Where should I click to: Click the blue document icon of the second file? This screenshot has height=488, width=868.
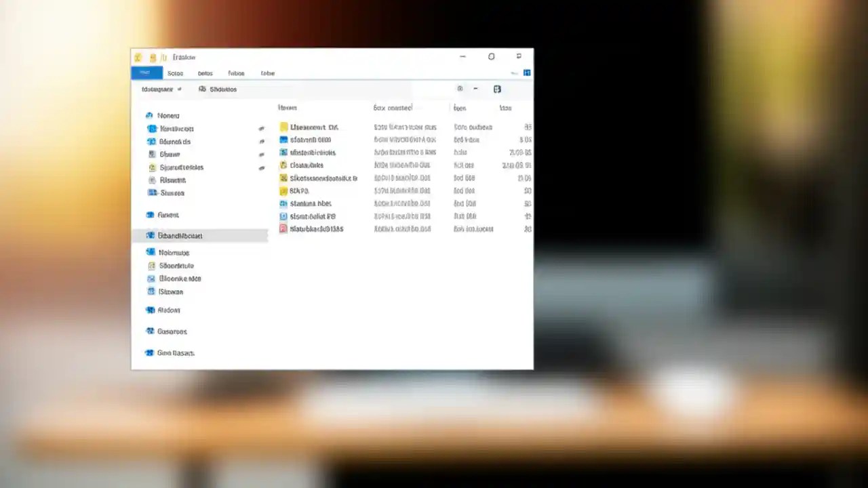tap(283, 140)
